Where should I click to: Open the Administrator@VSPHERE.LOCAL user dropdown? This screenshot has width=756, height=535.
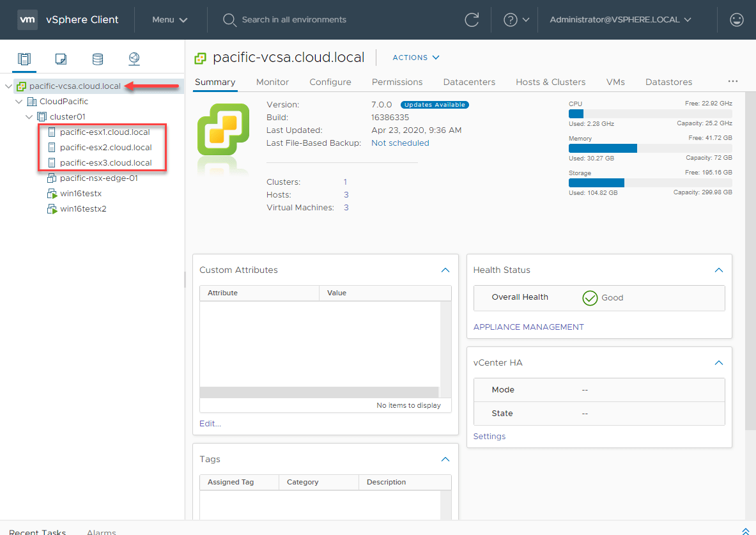pyautogui.click(x=621, y=20)
